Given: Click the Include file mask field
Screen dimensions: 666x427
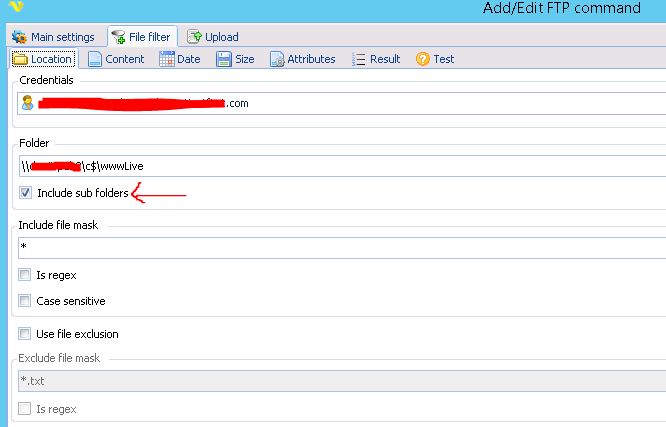Looking at the screenshot, I should 340,247.
